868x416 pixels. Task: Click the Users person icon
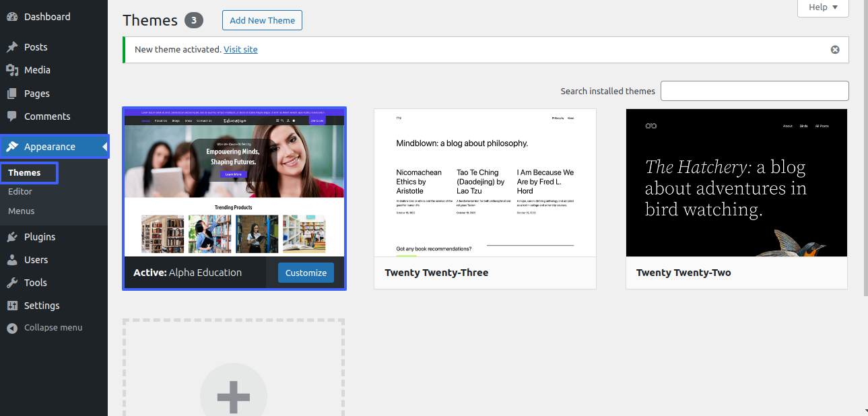[12, 260]
